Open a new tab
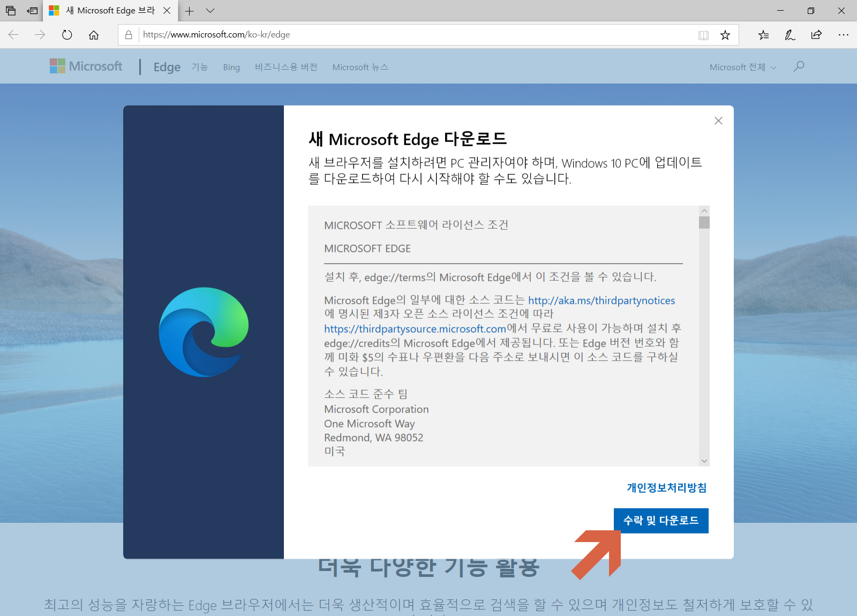Screen dimensions: 857x616 [189, 11]
